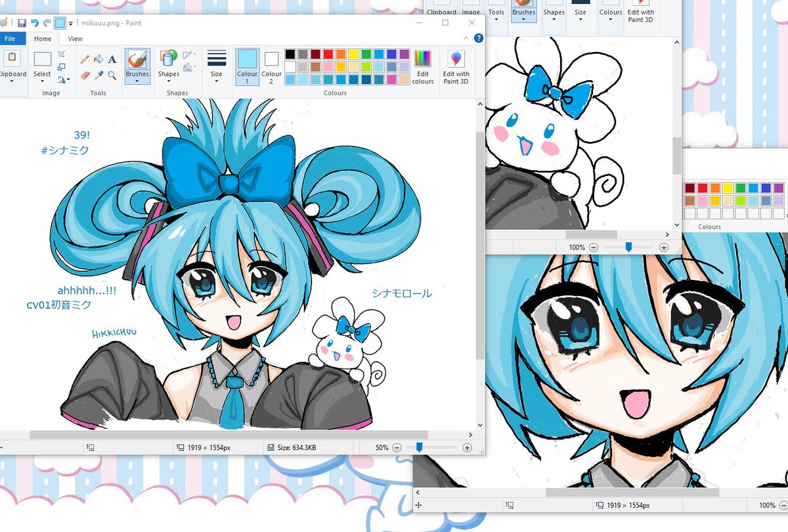Pick peach custom swatch in mikuuu.png palette
Viewport: 788px width, 532px height.
(x=404, y=79)
